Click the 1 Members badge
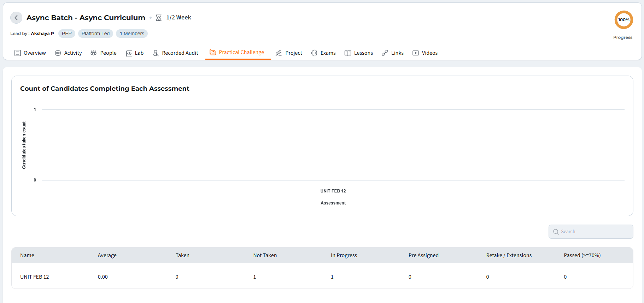The width and height of the screenshot is (644, 303). pos(132,34)
